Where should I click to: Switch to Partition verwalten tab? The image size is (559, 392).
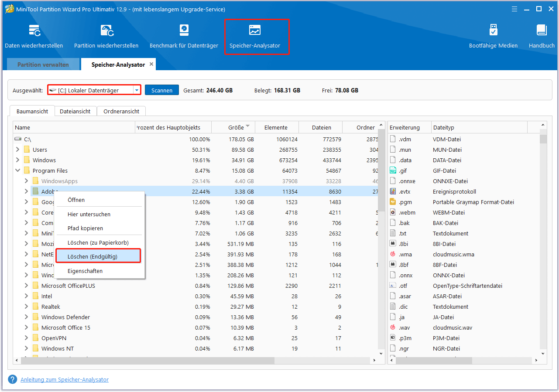coord(43,65)
